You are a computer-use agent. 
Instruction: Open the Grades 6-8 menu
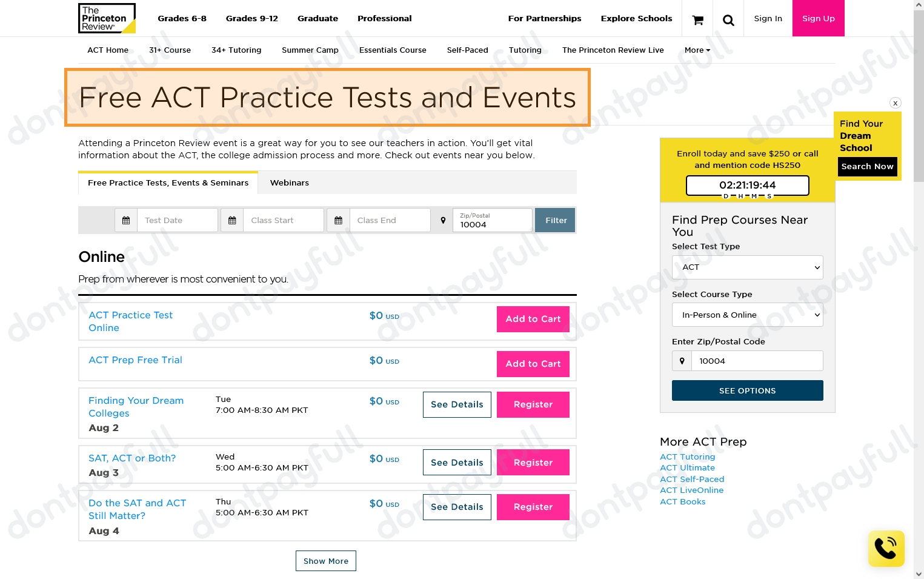(182, 18)
